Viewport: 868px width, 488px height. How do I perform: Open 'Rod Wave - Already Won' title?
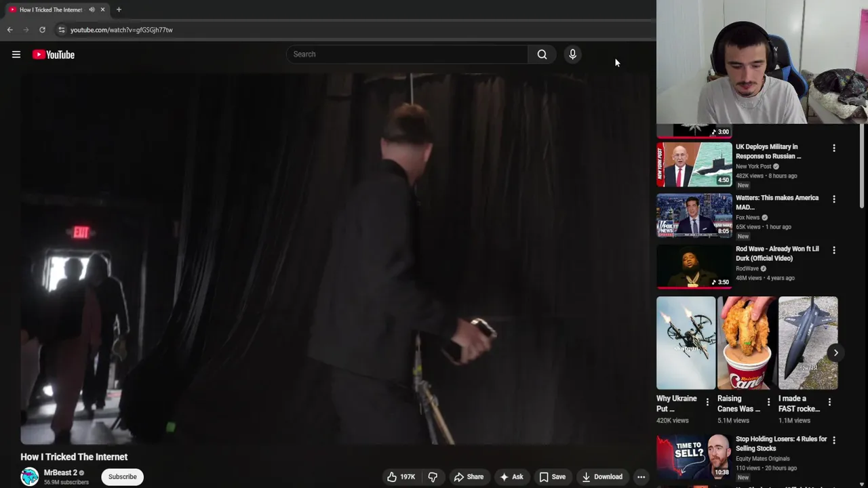[x=777, y=253]
